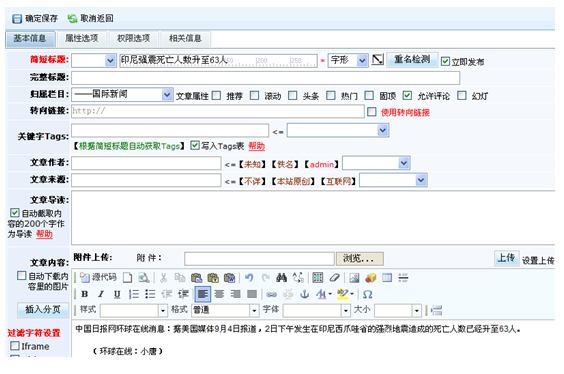
Task: Open the 字形 font style dropdown
Action: click(x=347, y=60)
